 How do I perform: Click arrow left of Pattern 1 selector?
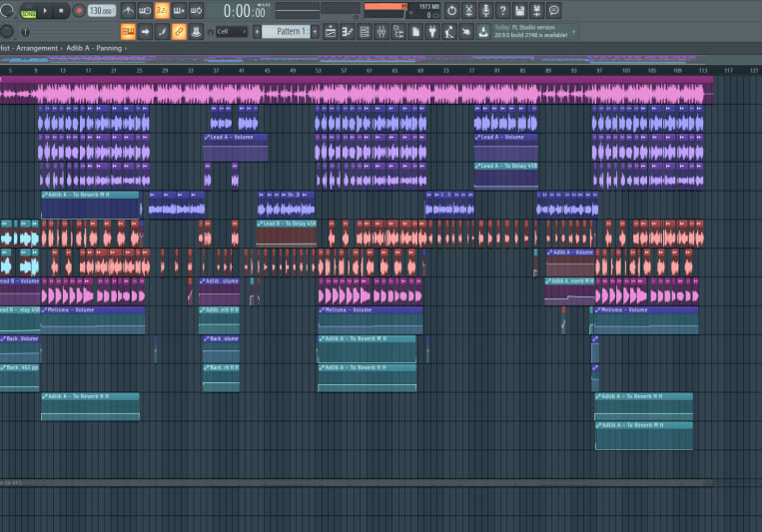pyautogui.click(x=257, y=32)
